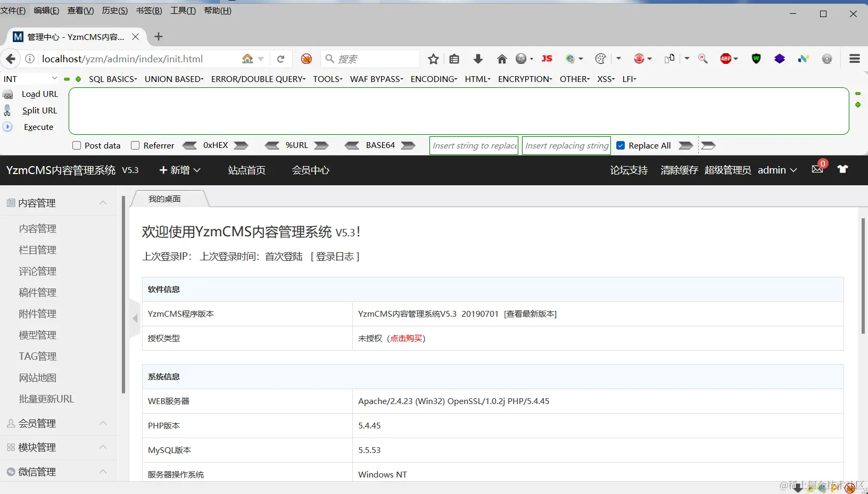Click the Load URL icon
The height and width of the screenshot is (494, 868).
tap(8, 94)
